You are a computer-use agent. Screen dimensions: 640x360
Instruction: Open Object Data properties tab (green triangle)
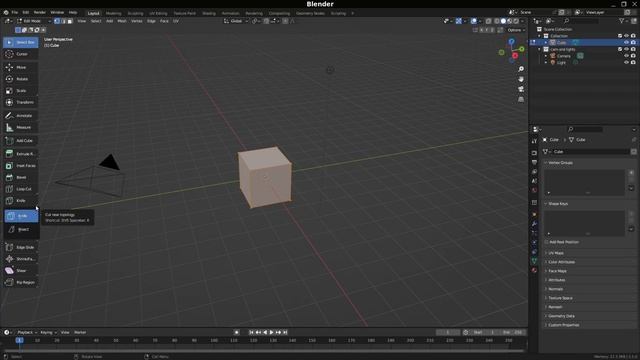(534, 260)
